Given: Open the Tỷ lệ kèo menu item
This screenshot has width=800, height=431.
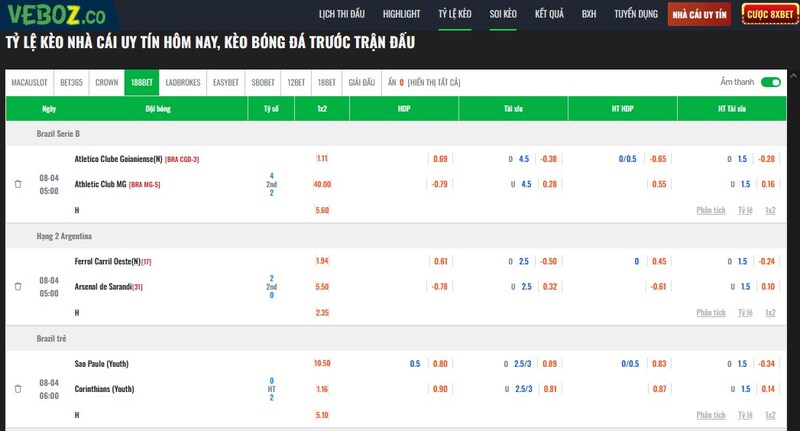Looking at the screenshot, I should click(x=456, y=15).
